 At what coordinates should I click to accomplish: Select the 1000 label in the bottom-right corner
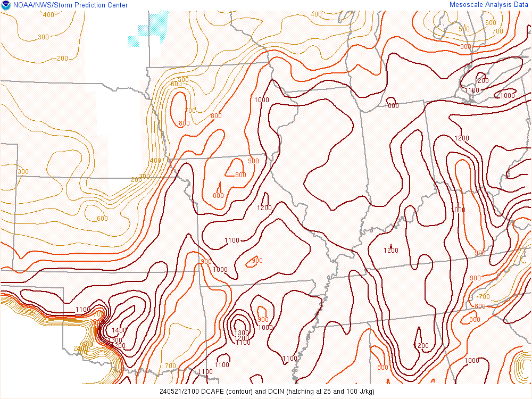click(471, 361)
